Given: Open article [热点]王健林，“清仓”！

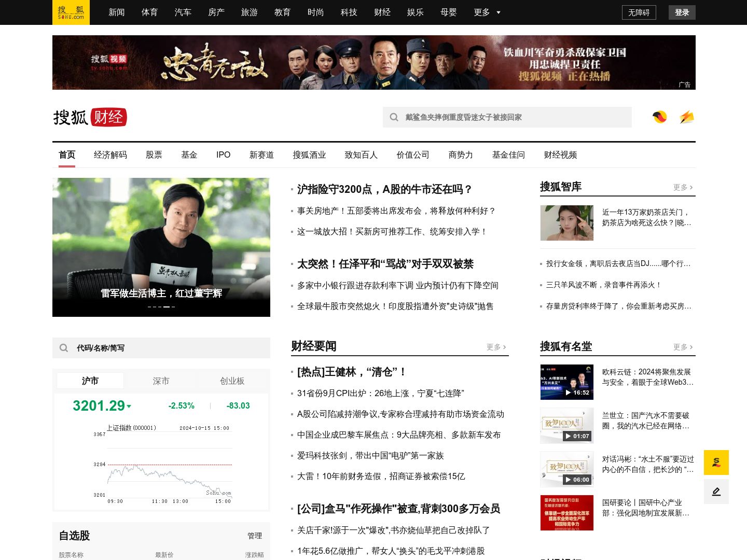Looking at the screenshot, I should pyautogui.click(x=351, y=372).
